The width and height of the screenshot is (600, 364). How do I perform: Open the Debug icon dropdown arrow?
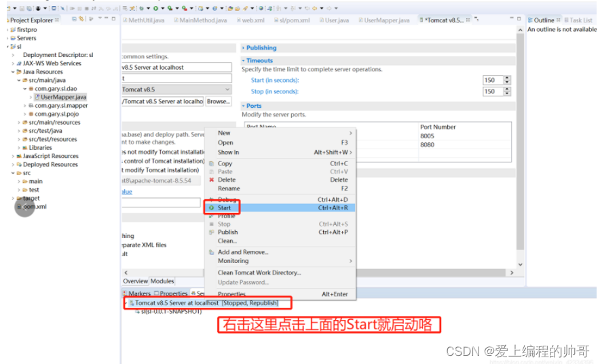[148, 8]
